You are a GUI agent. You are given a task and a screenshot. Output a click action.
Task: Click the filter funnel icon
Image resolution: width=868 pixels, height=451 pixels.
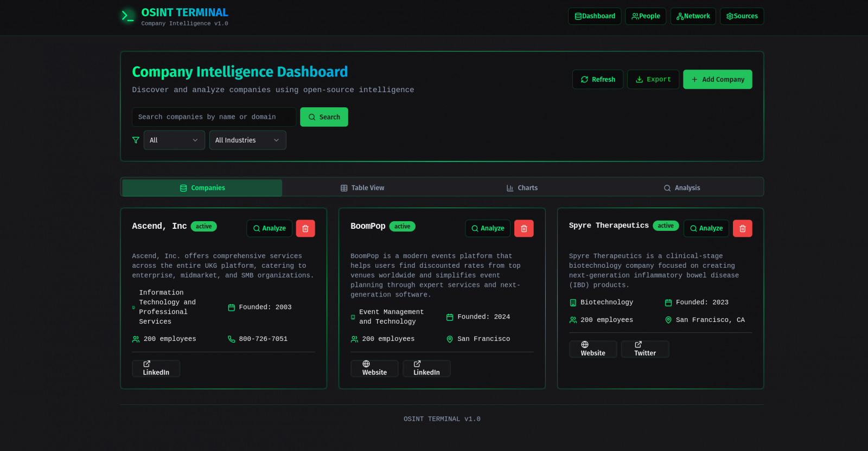click(x=136, y=140)
